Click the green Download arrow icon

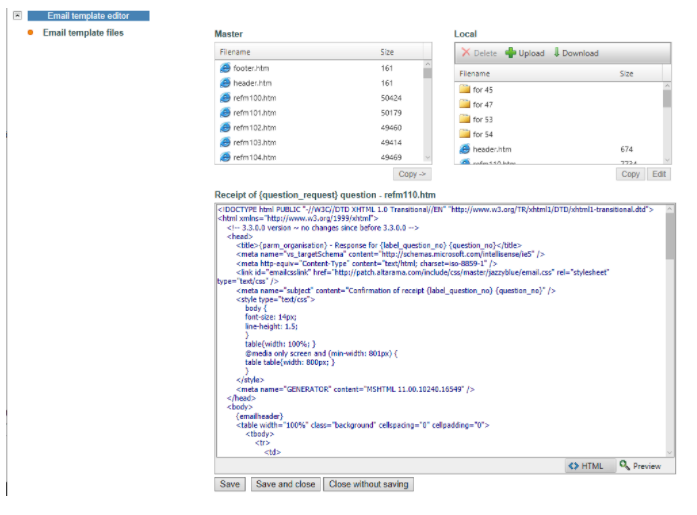click(x=557, y=52)
